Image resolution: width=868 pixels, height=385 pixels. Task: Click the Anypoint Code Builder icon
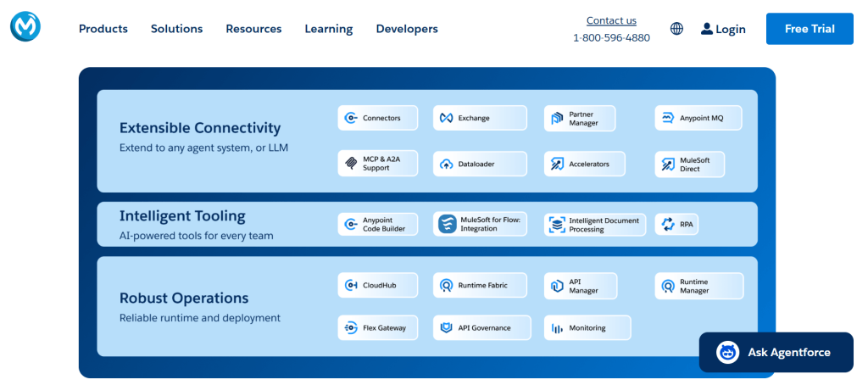point(350,225)
